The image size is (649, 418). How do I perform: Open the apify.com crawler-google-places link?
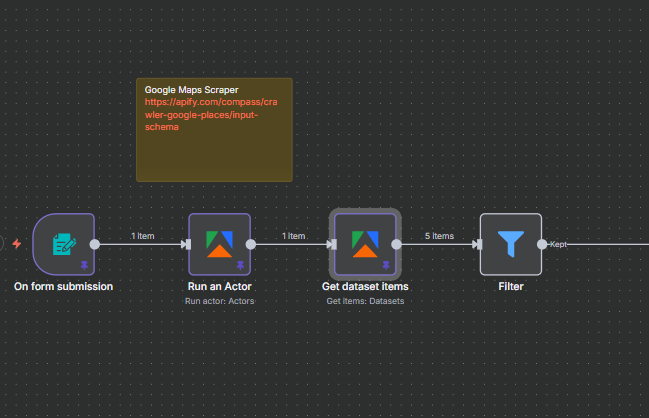[211, 114]
